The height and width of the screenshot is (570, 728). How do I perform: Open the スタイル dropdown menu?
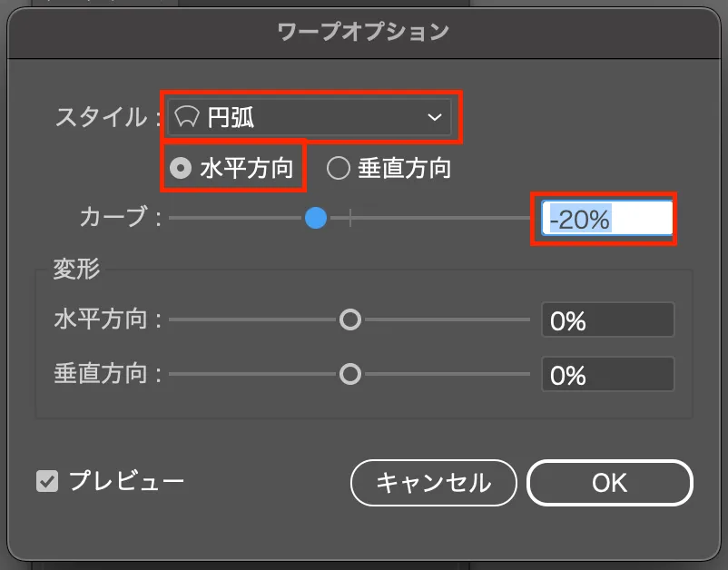tap(309, 116)
